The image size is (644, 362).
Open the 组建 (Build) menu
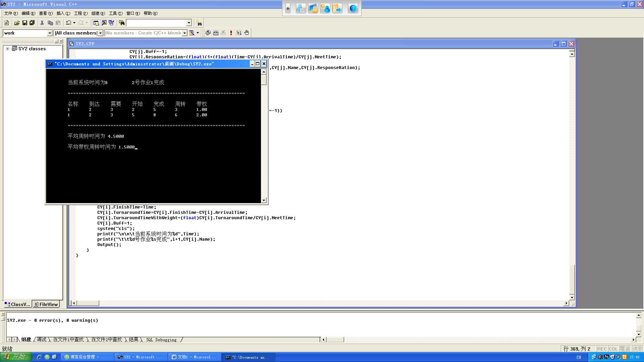point(98,13)
